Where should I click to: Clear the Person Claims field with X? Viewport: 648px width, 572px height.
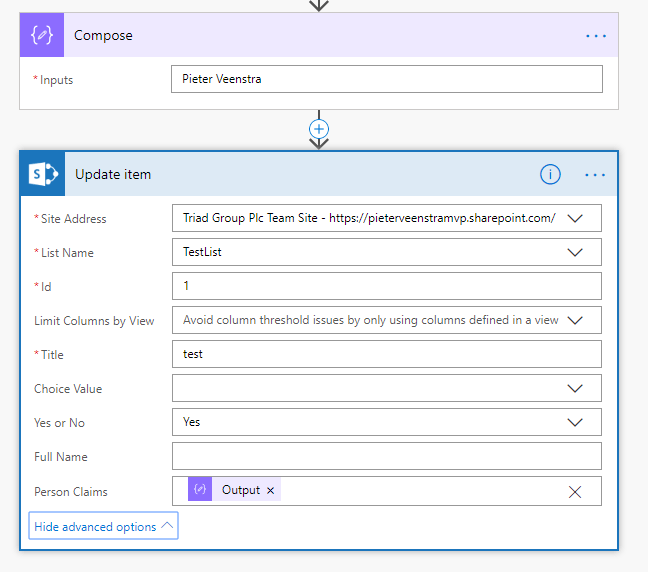pyautogui.click(x=574, y=492)
